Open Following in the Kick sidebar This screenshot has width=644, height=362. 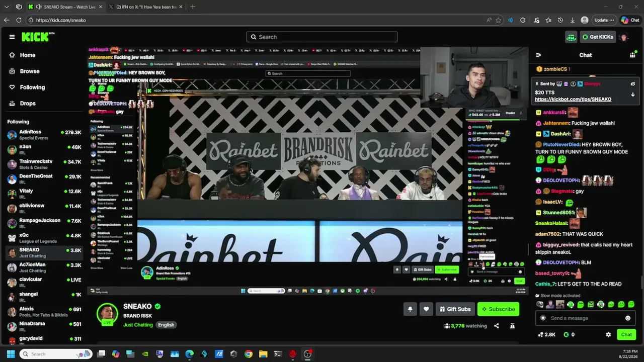click(32, 87)
